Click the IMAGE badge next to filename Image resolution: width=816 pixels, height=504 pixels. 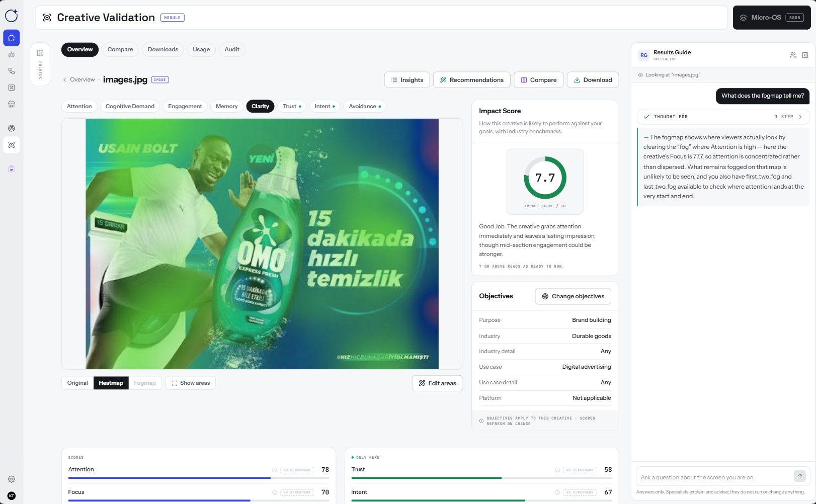(x=160, y=79)
